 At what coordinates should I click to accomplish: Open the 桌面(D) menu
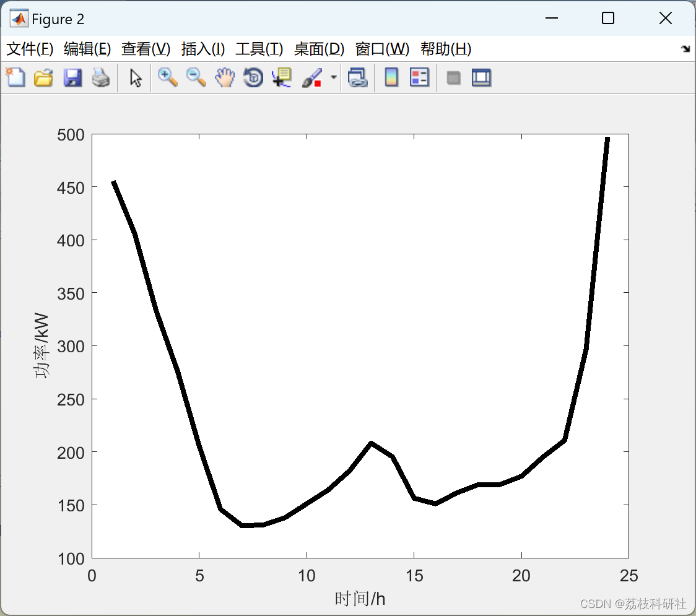319,49
